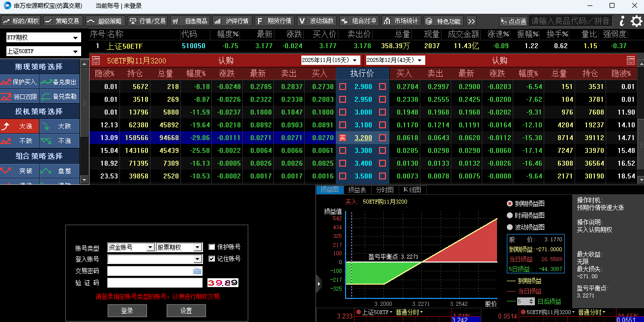Switch to the K线图 tab
Viewport: 644px width, 322px height.
tap(411, 190)
